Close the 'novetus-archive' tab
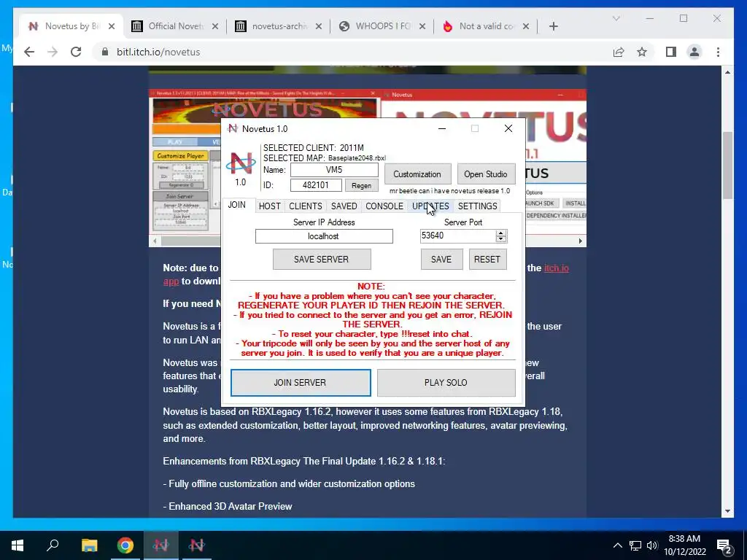The height and width of the screenshot is (560, 747). [319, 26]
